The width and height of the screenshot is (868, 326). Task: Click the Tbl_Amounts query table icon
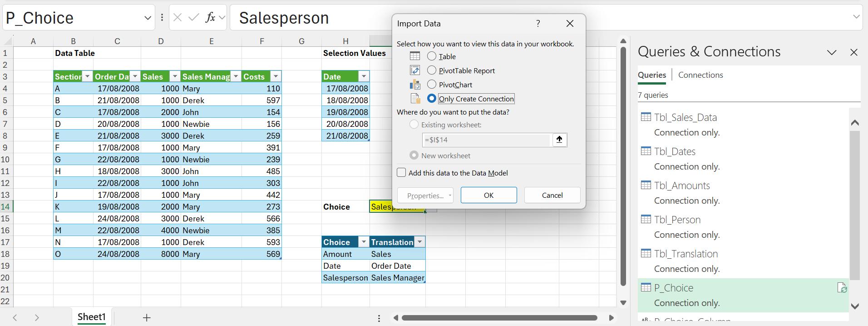click(646, 185)
